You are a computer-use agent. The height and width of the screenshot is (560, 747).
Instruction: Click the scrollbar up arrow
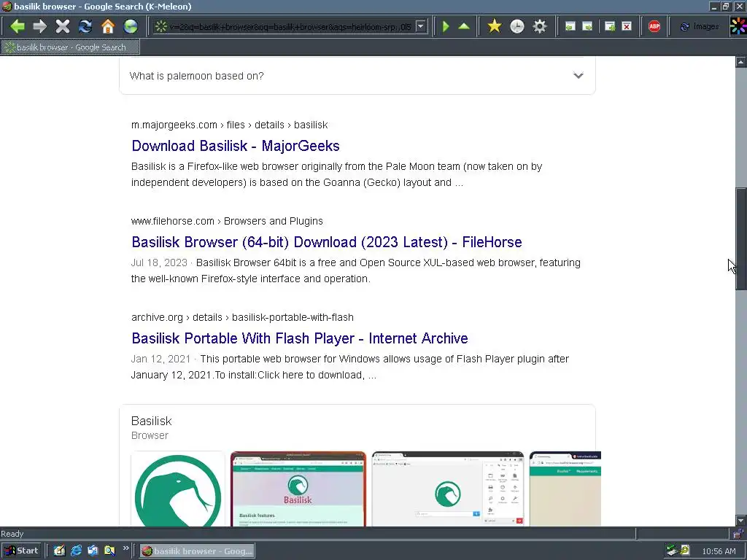point(741,62)
